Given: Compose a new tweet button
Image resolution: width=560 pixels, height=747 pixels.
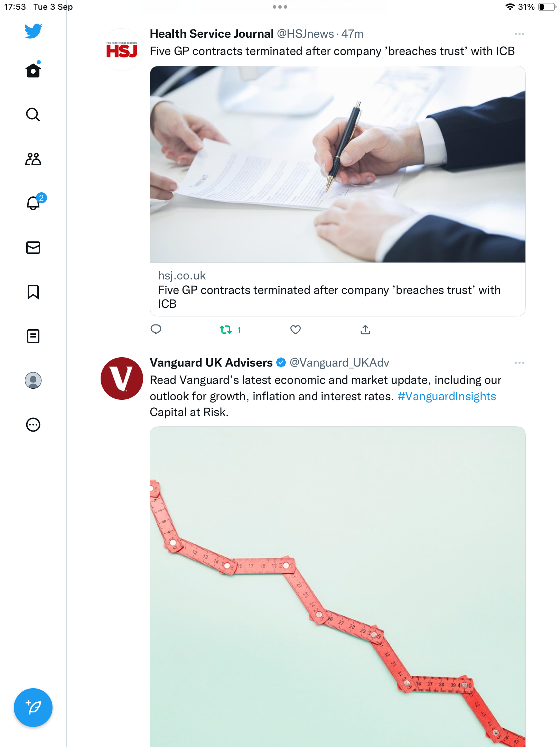Looking at the screenshot, I should [33, 708].
